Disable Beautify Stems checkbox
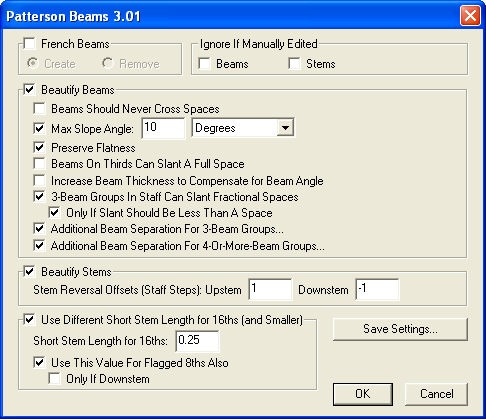The image size is (486, 419). 30,271
